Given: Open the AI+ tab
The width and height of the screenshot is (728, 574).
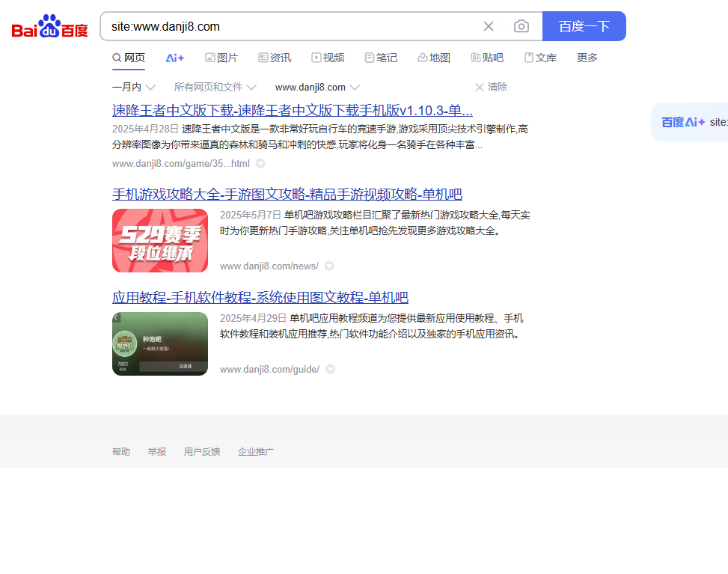Looking at the screenshot, I should (x=174, y=58).
